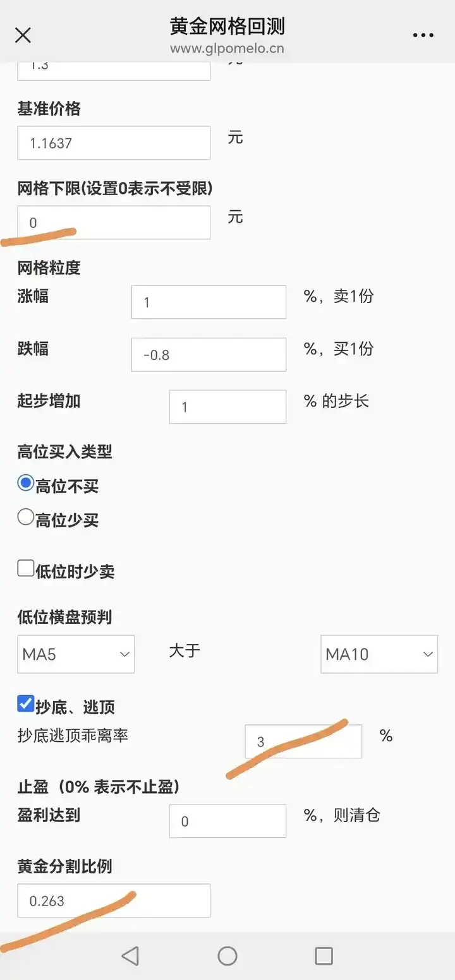Select the 高位不买 radio option
Screen dimensions: 455x980
(25, 484)
